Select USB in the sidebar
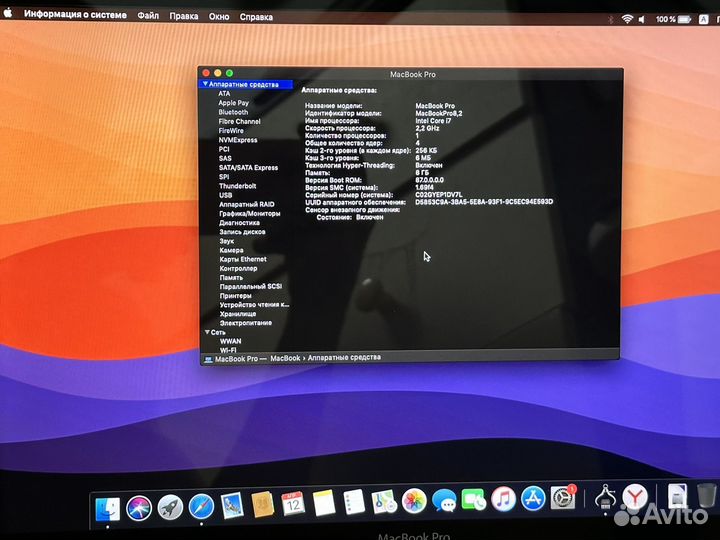 225,195
